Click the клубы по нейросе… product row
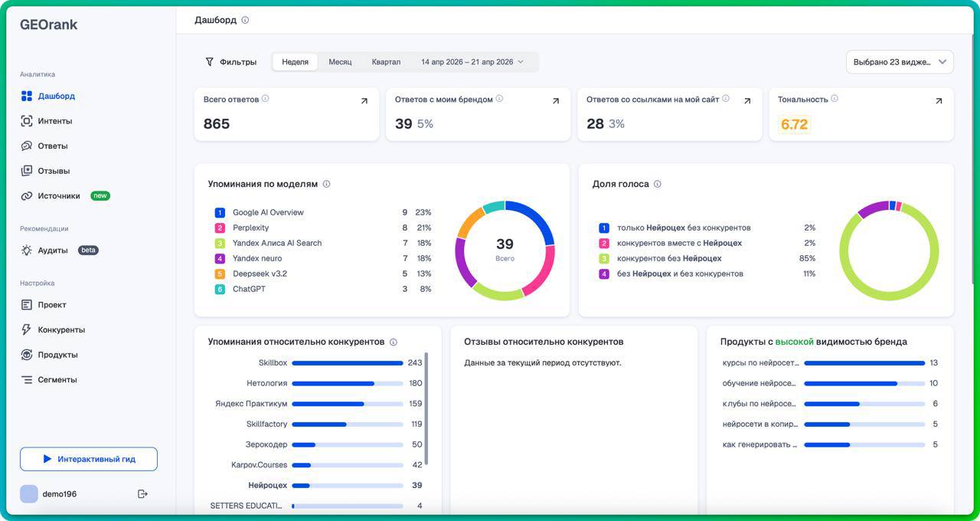 [830, 404]
